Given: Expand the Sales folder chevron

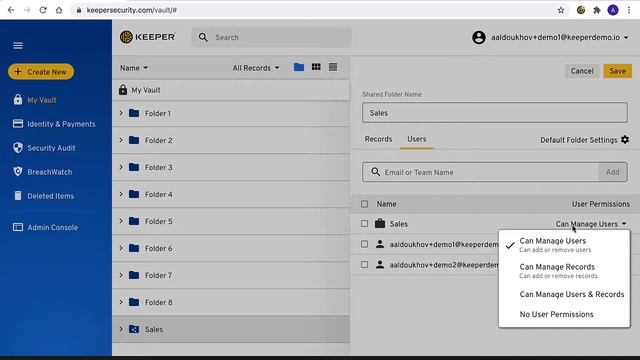Looking at the screenshot, I should [121, 329].
